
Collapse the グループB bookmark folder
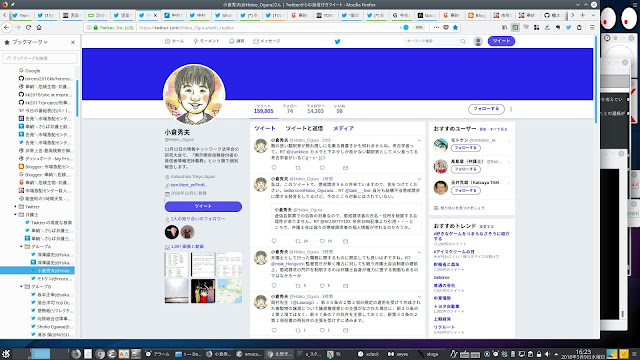point(21,287)
